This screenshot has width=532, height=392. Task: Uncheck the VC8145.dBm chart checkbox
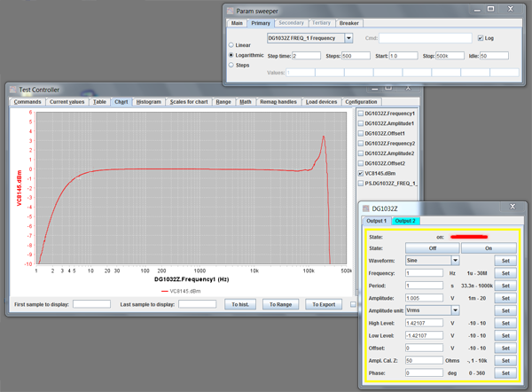361,174
